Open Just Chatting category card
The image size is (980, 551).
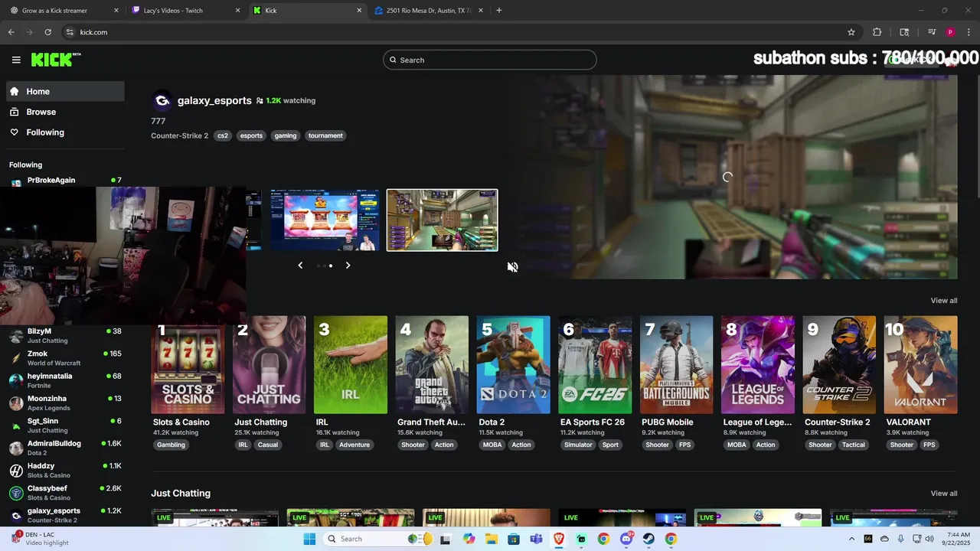(269, 365)
